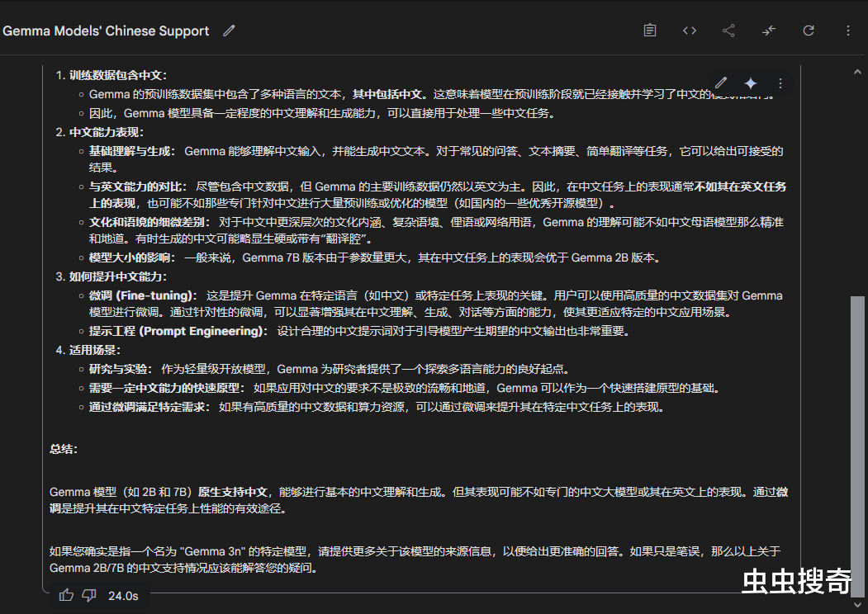Click the heading 训练数据包含中文
868x614 pixels.
pyautogui.click(x=118, y=75)
